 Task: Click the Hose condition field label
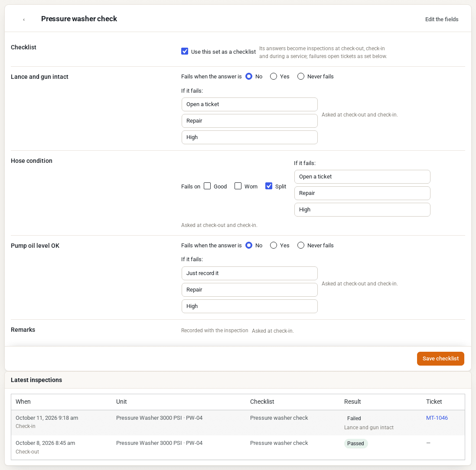click(32, 161)
